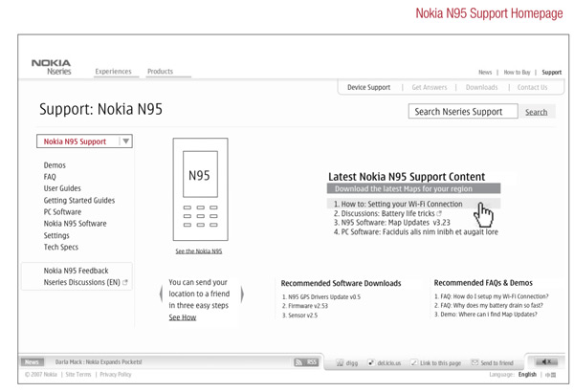Open FAQ in sidebar
Image resolution: width=574 pixels, height=392 pixels.
[x=50, y=177]
